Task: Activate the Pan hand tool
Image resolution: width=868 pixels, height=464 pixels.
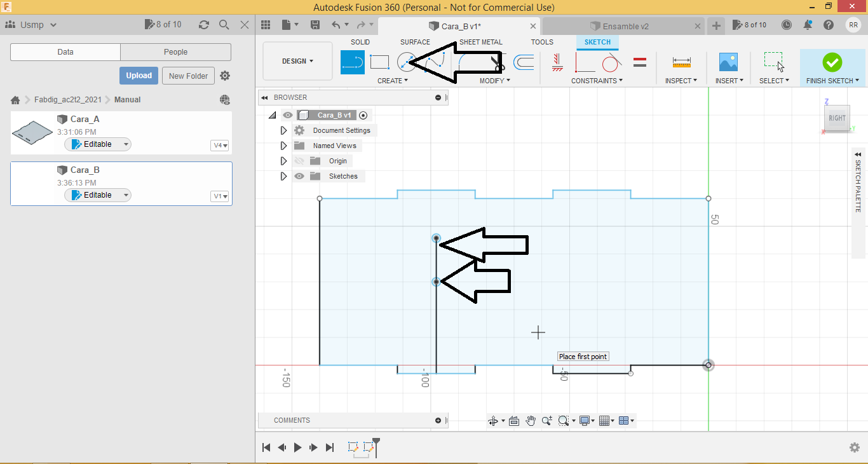Action: 531,421
